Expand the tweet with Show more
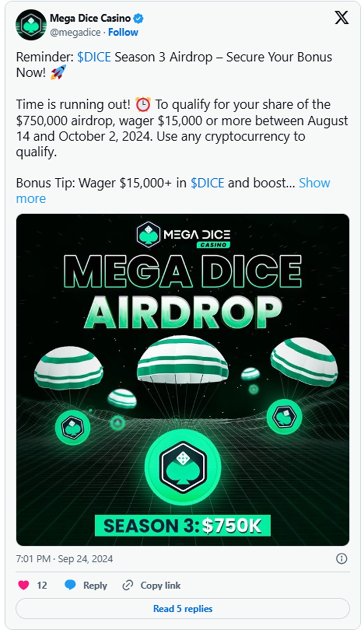 coord(314,183)
